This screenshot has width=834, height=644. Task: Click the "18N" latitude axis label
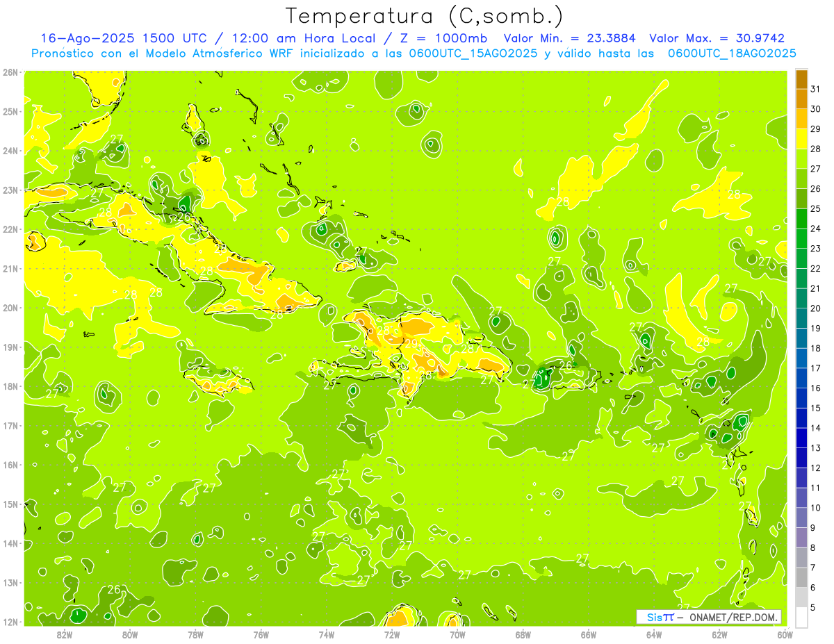coord(10,386)
